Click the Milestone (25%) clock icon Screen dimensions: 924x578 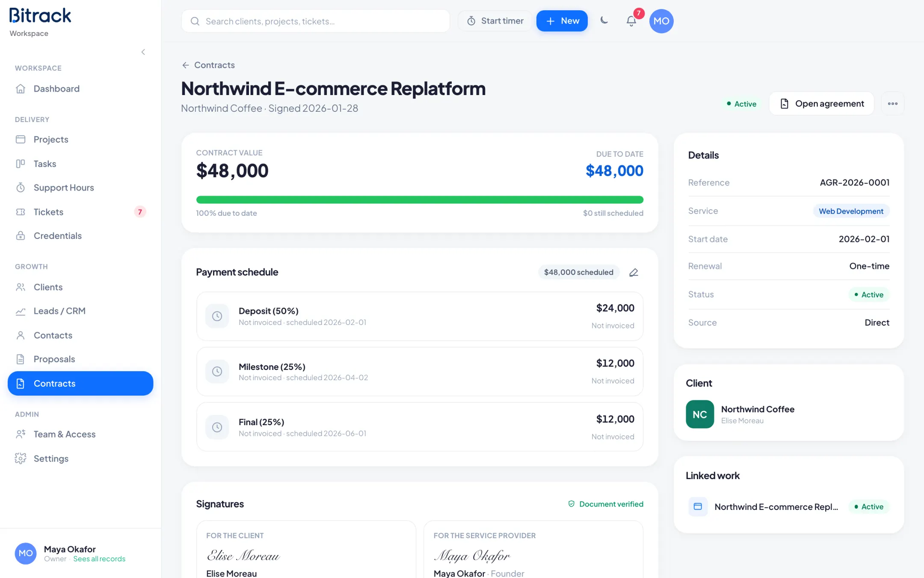(x=217, y=371)
